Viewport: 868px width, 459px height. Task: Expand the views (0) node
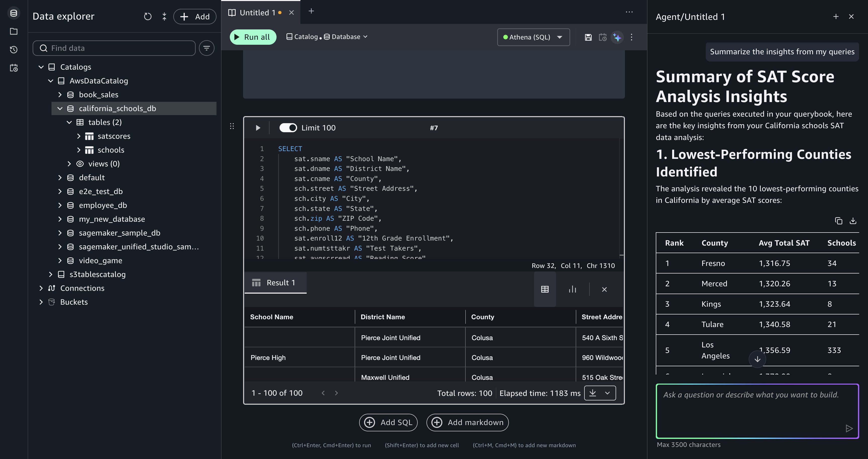click(x=69, y=164)
